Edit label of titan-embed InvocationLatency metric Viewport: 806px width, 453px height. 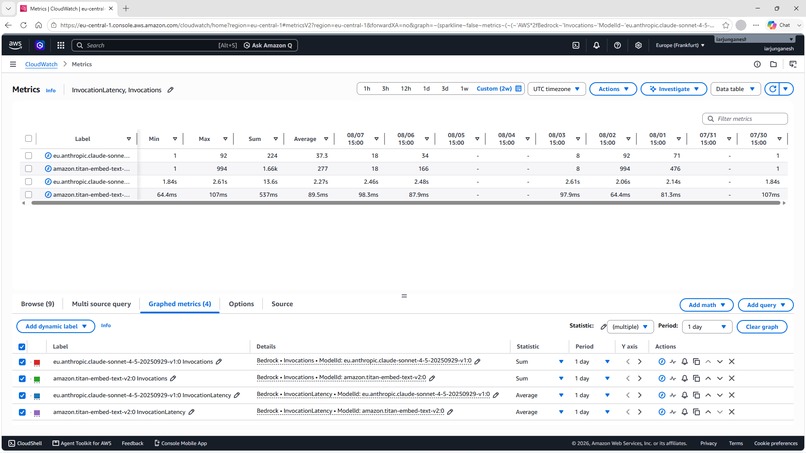pos(192,412)
